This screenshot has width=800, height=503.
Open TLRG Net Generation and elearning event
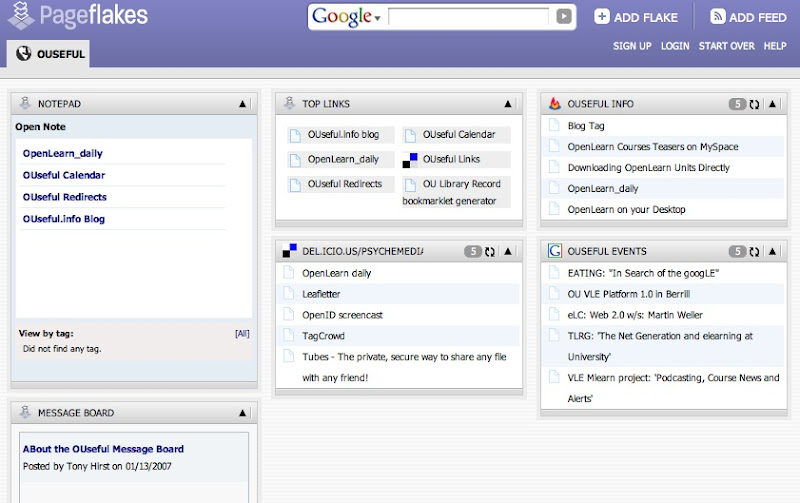660,346
